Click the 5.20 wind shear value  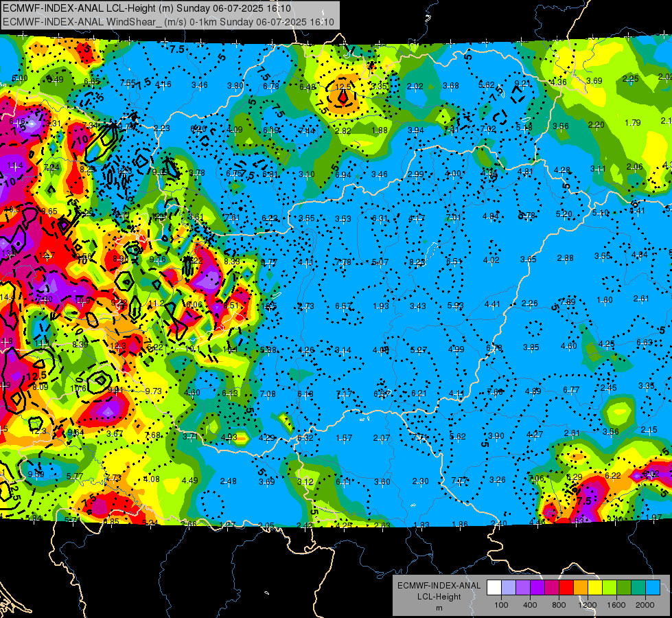tap(564, 214)
